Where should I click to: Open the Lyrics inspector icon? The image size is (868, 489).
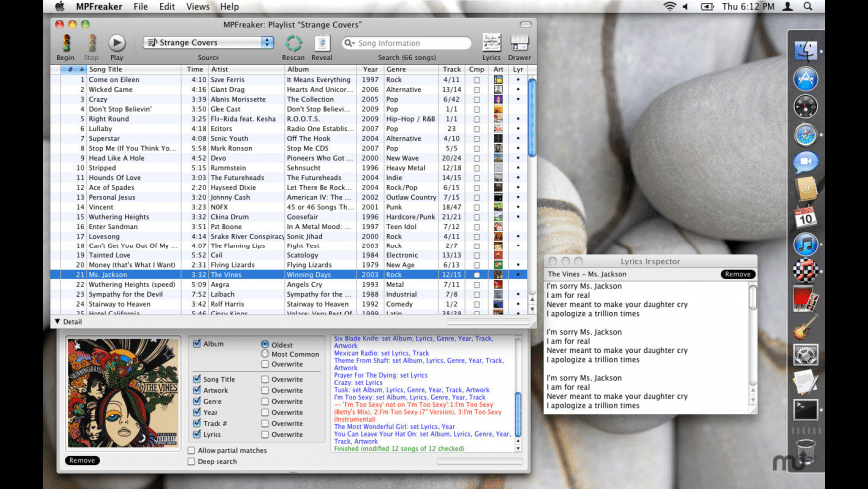click(491, 43)
